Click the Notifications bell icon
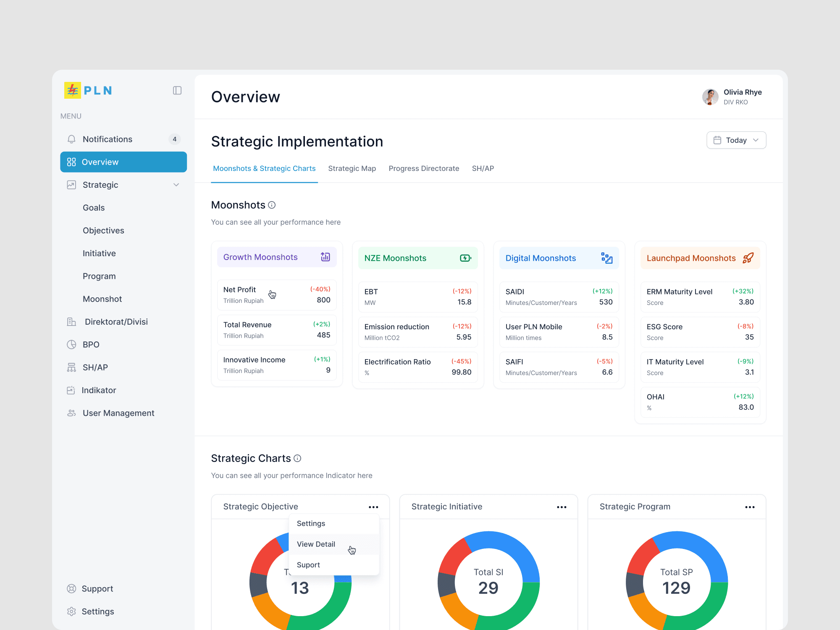 pyautogui.click(x=71, y=139)
